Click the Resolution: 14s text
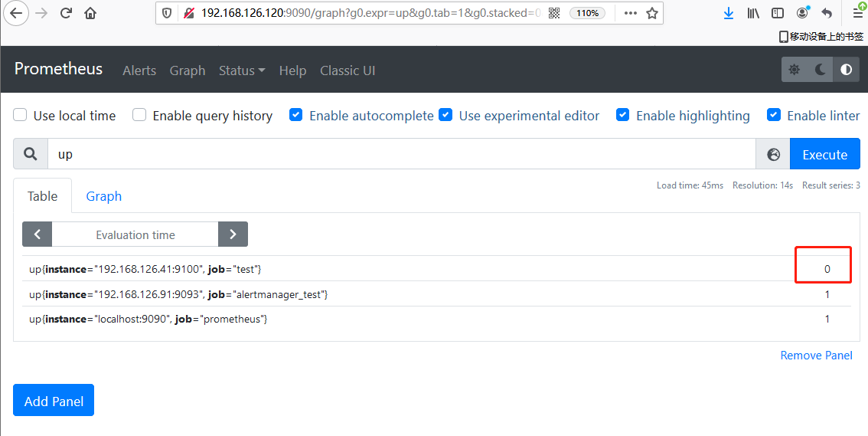 (x=762, y=185)
